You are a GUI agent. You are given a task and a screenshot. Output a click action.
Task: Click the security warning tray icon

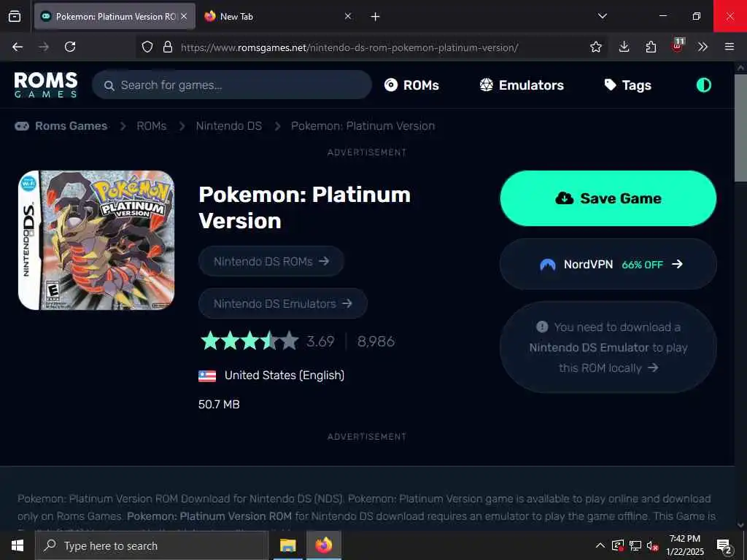point(618,545)
